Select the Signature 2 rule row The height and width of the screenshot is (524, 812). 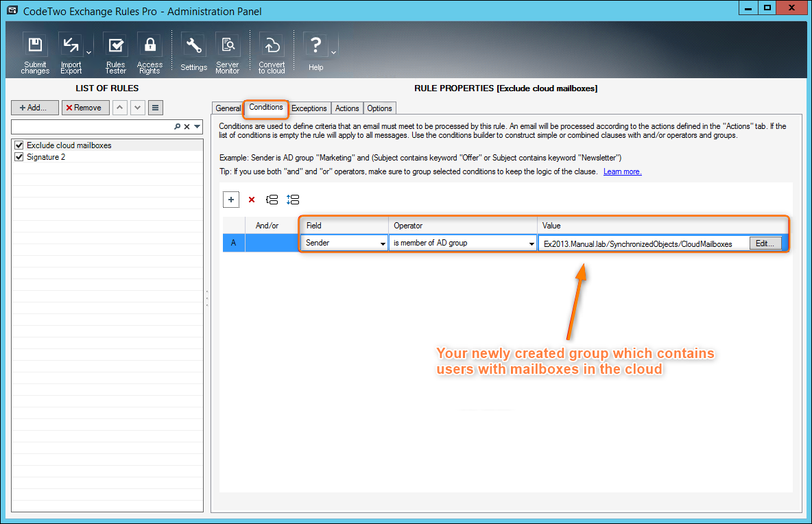click(x=107, y=157)
